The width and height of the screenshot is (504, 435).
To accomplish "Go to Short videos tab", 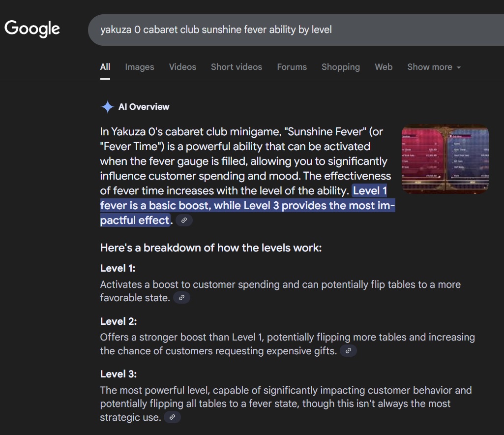I will click(x=237, y=67).
